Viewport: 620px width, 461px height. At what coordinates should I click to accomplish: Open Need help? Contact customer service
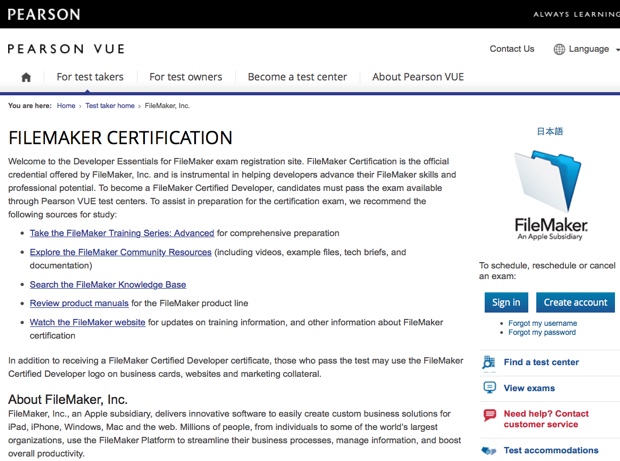pos(546,419)
